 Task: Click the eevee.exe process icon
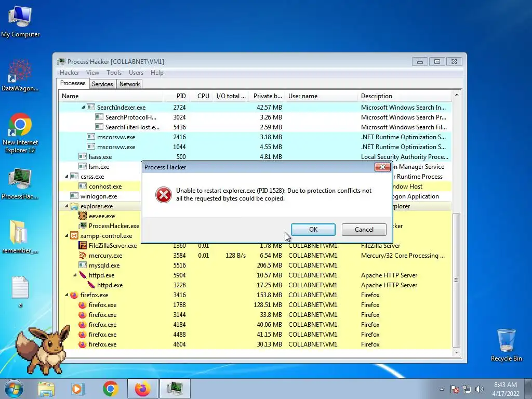(x=83, y=216)
